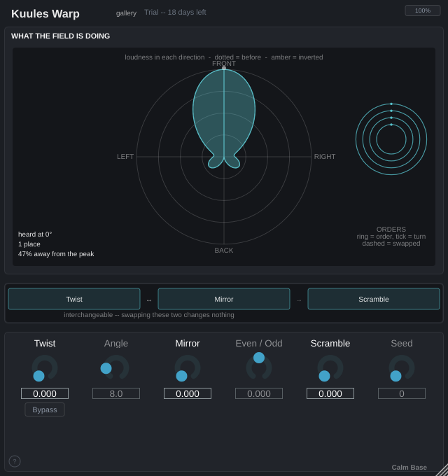Open the help question mark icon

(x=15, y=461)
